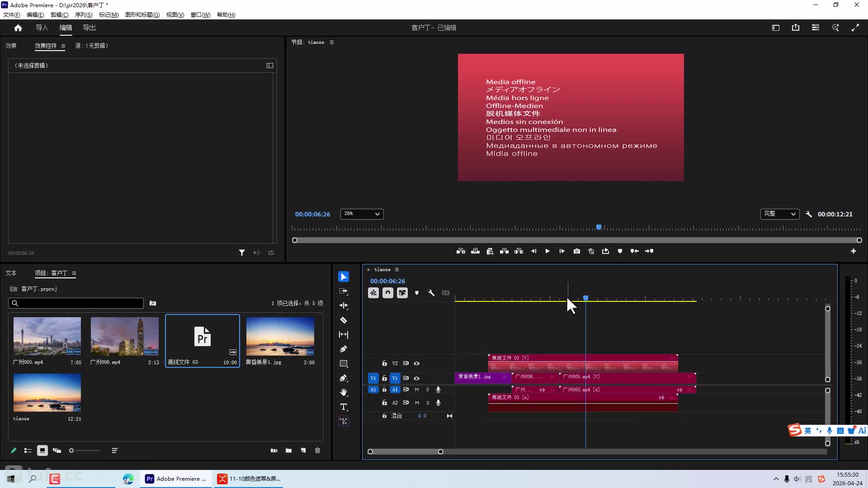The image size is (868, 488).
Task: Add marker in program monitor
Action: (620, 251)
